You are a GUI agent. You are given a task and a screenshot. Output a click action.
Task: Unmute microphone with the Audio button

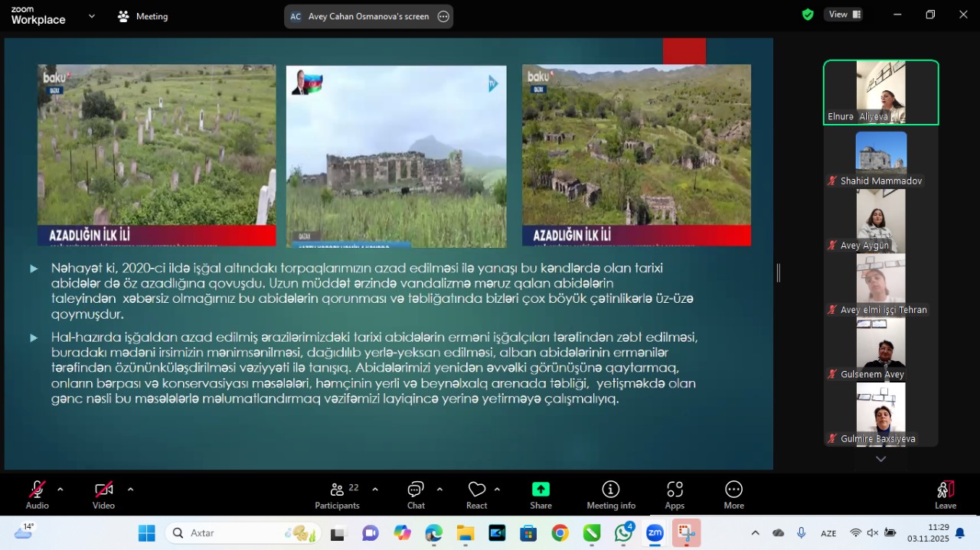(x=37, y=495)
